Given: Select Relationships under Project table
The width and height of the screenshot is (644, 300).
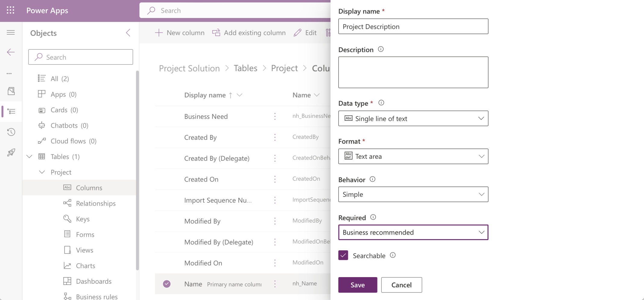Looking at the screenshot, I should tap(96, 203).
